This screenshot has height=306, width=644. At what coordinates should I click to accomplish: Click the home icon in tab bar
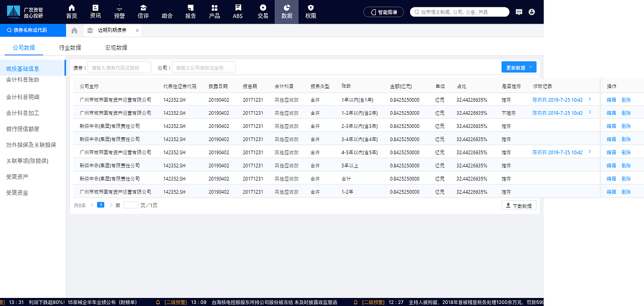[x=74, y=30]
